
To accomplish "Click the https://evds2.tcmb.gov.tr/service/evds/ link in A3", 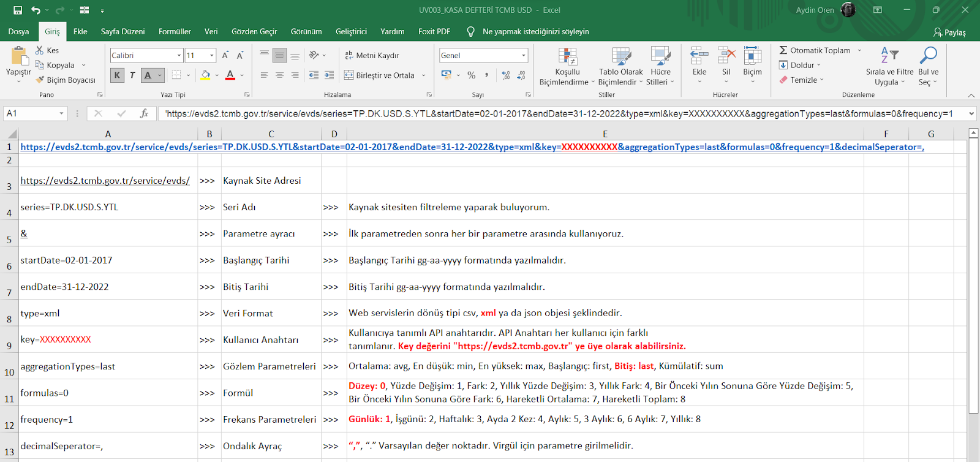I will click(x=105, y=181).
